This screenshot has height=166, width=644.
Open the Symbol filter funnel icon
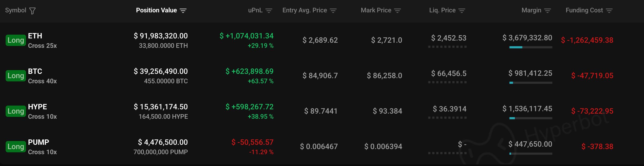click(32, 11)
